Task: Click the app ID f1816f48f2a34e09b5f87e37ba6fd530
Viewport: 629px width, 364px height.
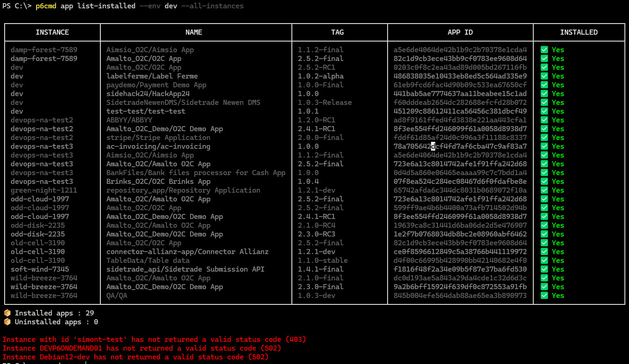Action: point(460,269)
